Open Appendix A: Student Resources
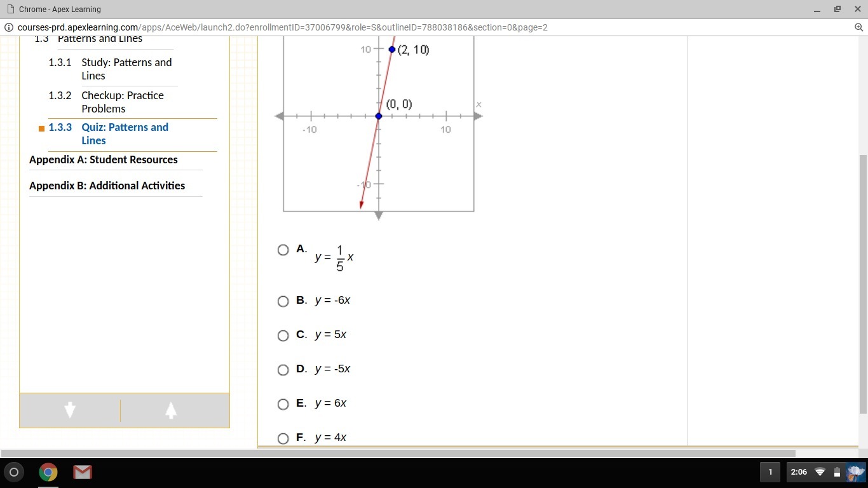The image size is (868, 488). point(103,159)
